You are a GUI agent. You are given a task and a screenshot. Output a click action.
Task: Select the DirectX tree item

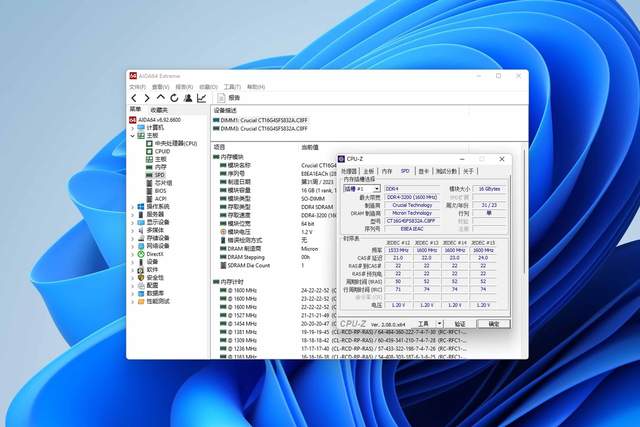(155, 254)
